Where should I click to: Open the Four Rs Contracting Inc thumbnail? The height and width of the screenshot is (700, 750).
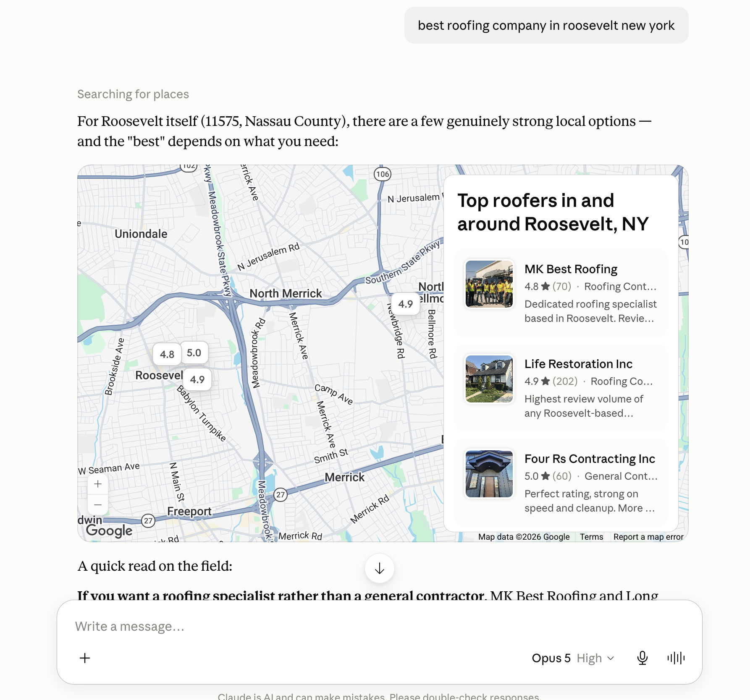(x=489, y=474)
